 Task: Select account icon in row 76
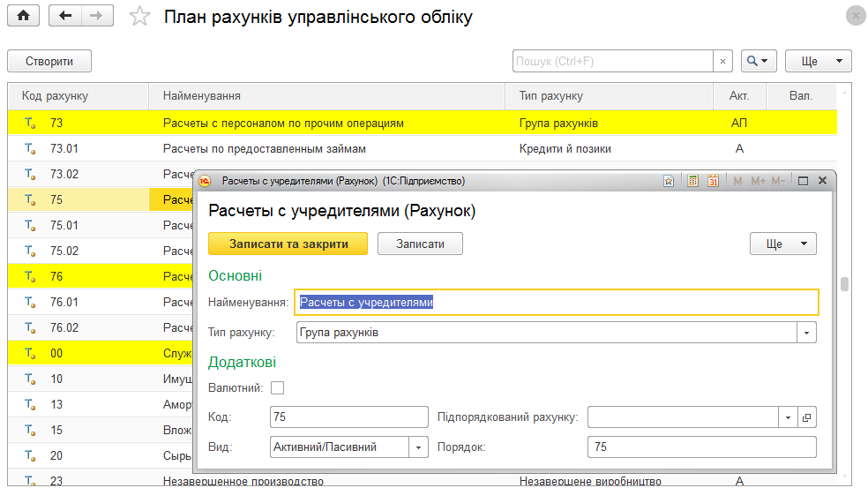tap(30, 276)
